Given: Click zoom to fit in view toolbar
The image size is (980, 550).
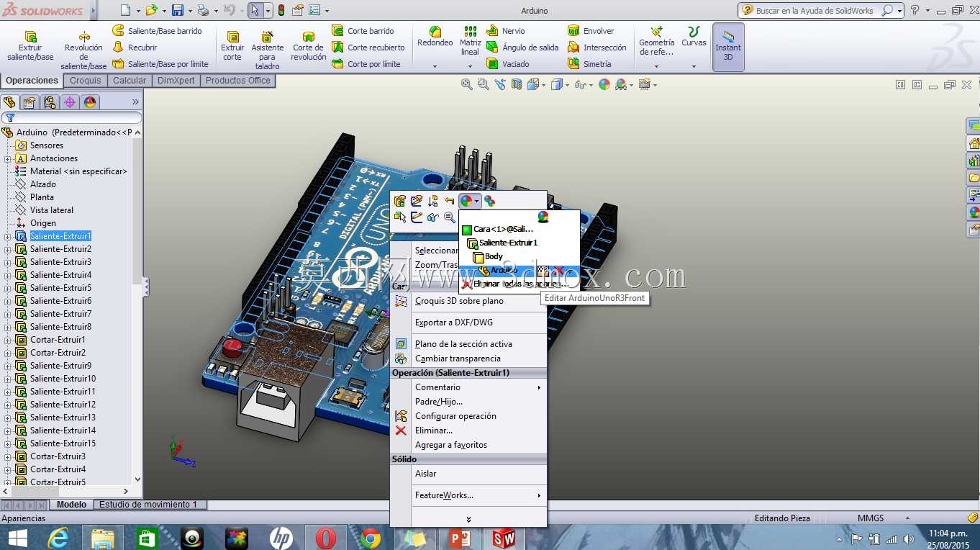Looking at the screenshot, I should (467, 85).
